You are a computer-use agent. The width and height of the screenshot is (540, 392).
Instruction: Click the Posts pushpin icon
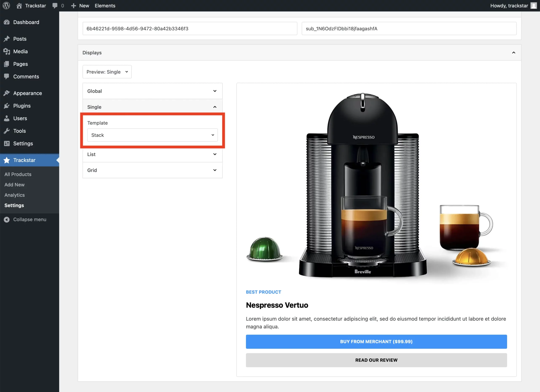(x=7, y=39)
